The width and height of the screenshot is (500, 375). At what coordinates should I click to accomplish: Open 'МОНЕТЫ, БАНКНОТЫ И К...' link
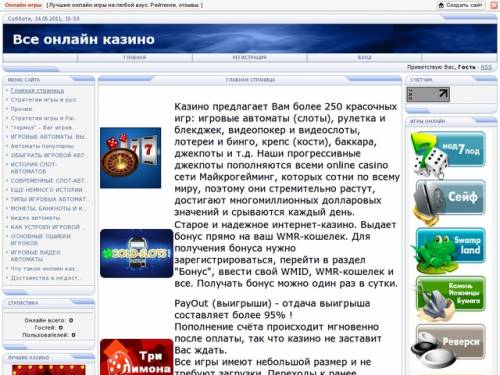coord(48,208)
